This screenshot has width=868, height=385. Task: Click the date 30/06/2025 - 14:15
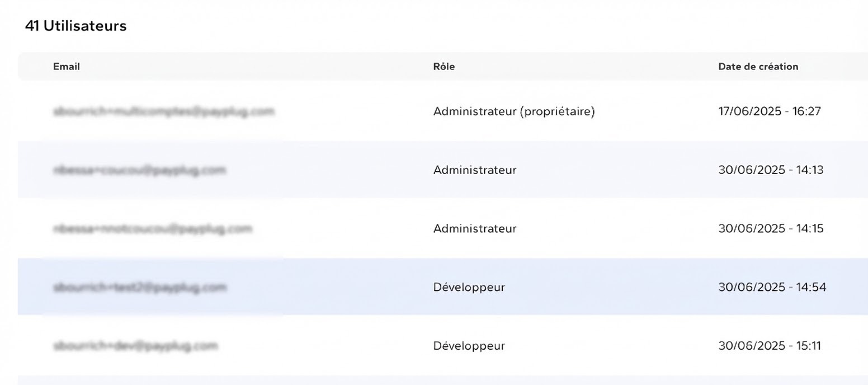coord(771,229)
